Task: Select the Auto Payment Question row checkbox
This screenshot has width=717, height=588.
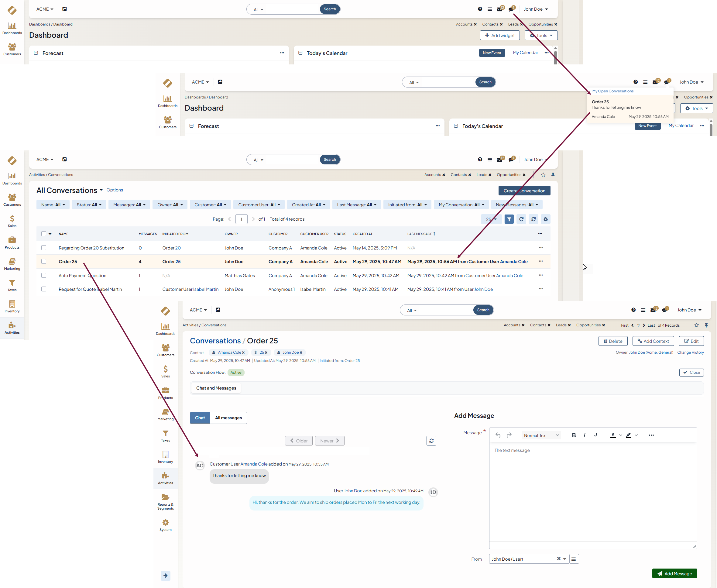Action: coord(44,275)
